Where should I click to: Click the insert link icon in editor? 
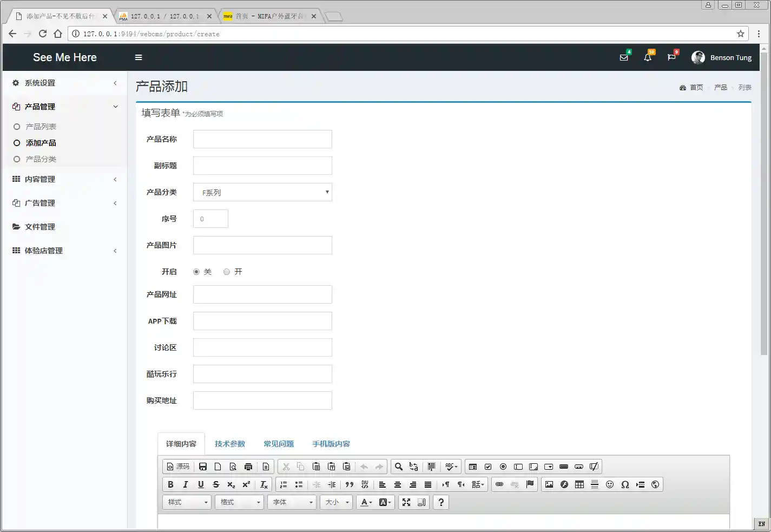point(499,484)
